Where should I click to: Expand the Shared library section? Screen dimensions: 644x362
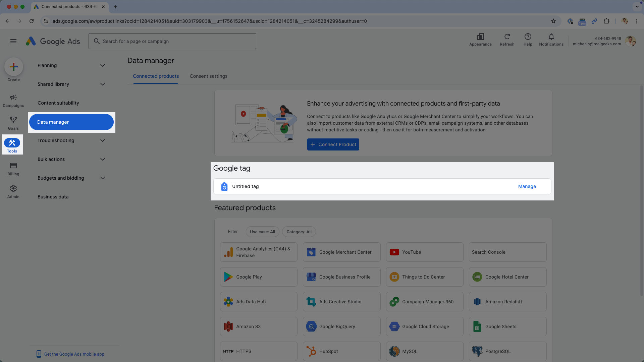pyautogui.click(x=71, y=84)
